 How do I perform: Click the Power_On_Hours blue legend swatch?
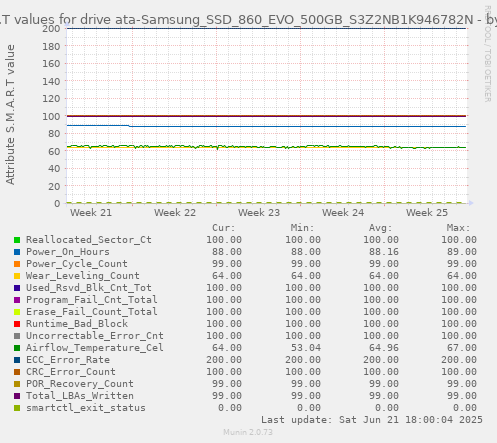click(17, 252)
